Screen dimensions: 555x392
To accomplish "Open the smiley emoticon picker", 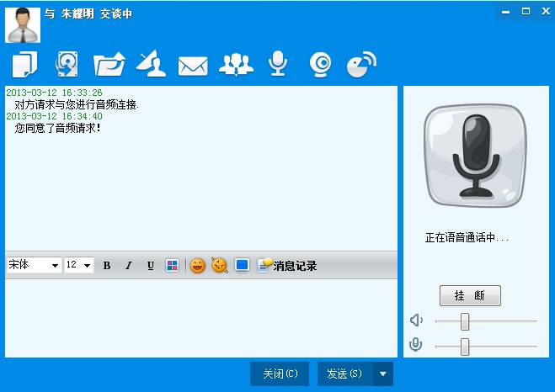I will 198,266.
